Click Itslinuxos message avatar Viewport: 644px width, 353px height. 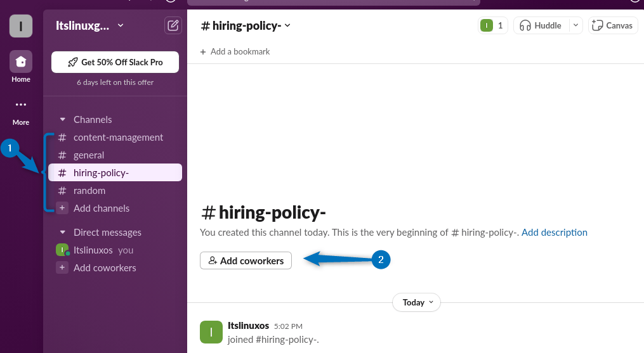(211, 332)
